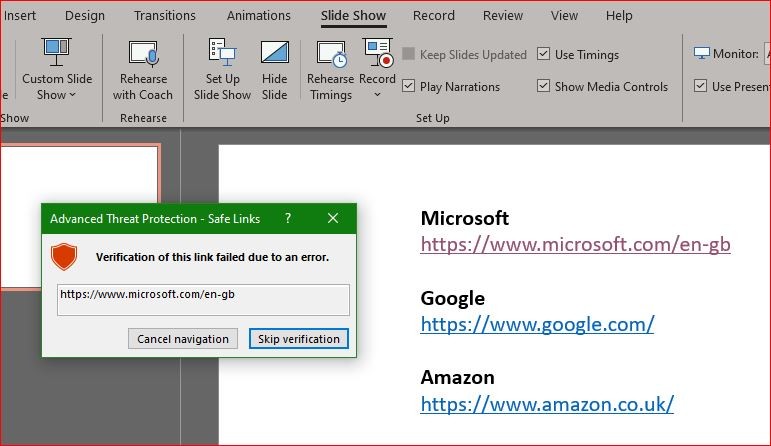Click the URL field in Safe Links dialog
Viewport: 771px width, 446px height.
(x=203, y=299)
